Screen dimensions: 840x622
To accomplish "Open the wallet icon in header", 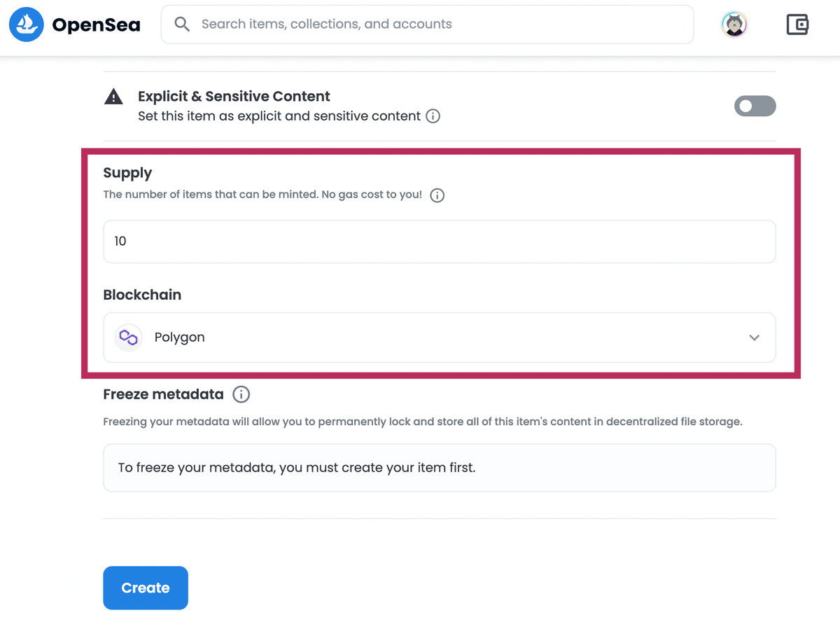I will tap(797, 25).
